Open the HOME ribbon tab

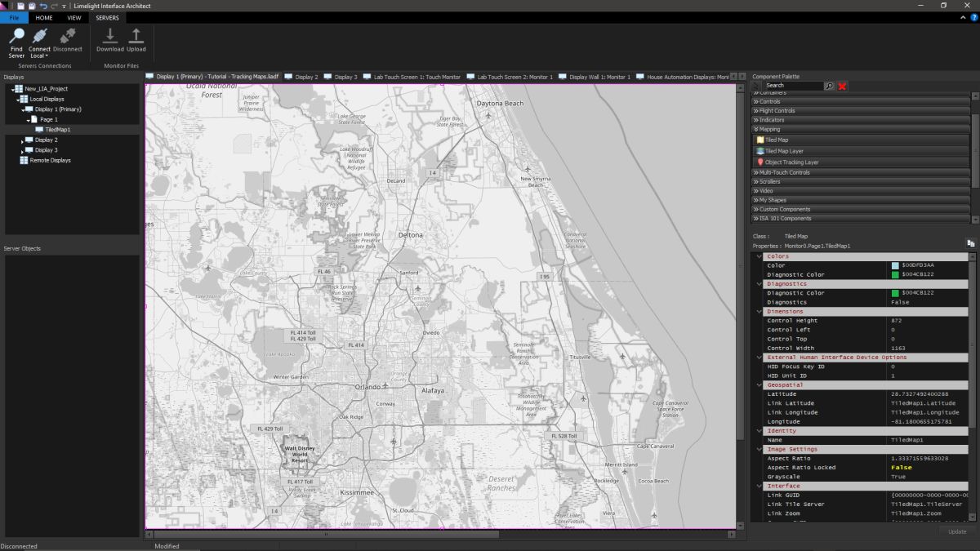click(44, 17)
